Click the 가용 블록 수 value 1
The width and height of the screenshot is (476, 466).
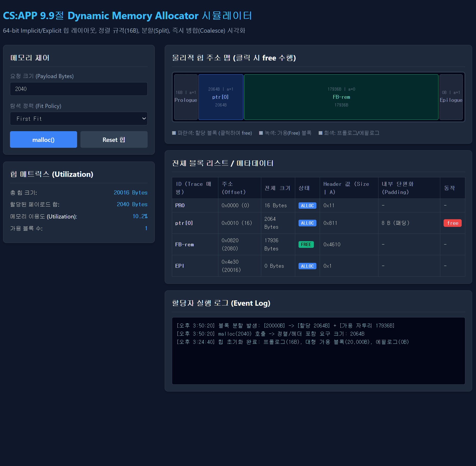point(146,228)
